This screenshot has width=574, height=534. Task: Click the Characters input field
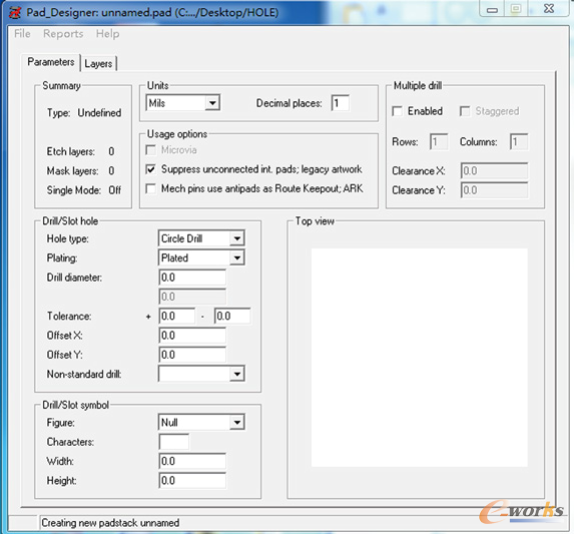pyautogui.click(x=174, y=442)
